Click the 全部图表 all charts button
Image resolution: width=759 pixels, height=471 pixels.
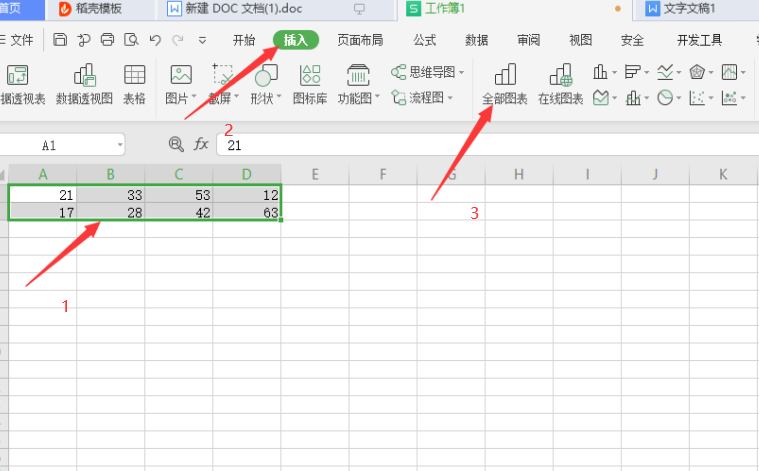[x=504, y=84]
